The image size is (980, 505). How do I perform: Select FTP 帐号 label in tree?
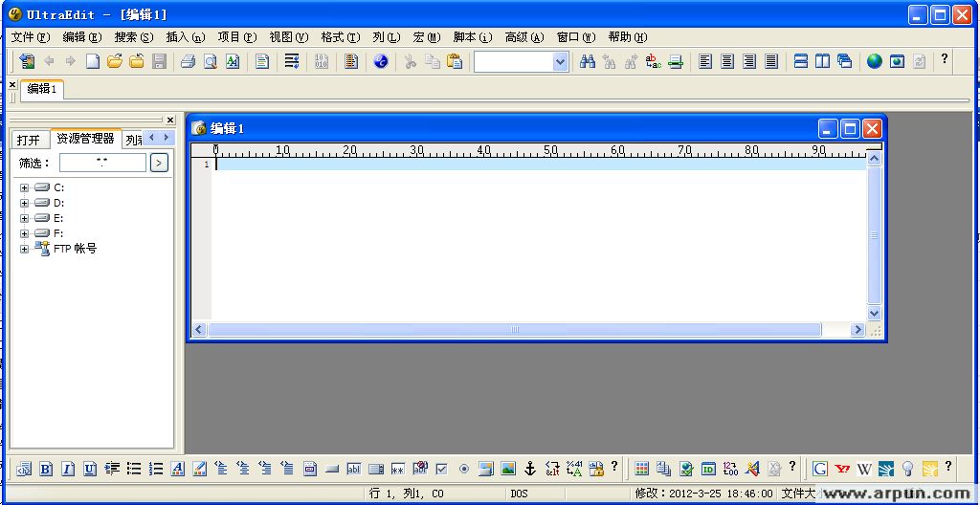click(75, 249)
